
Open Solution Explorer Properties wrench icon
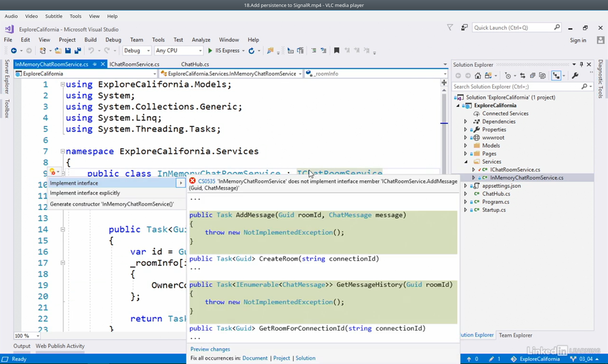click(575, 76)
